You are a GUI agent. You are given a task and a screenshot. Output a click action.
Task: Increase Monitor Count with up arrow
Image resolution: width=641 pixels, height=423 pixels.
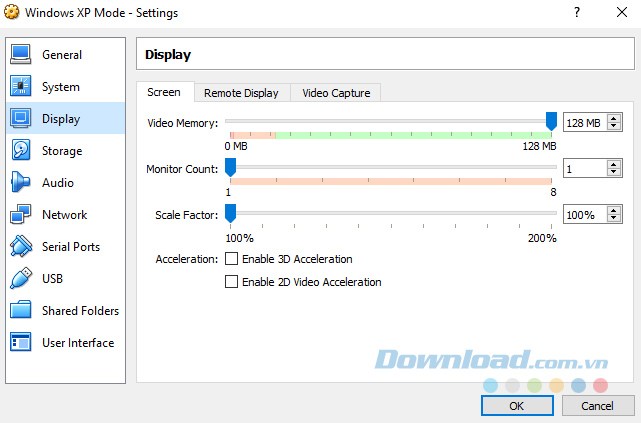(614, 164)
